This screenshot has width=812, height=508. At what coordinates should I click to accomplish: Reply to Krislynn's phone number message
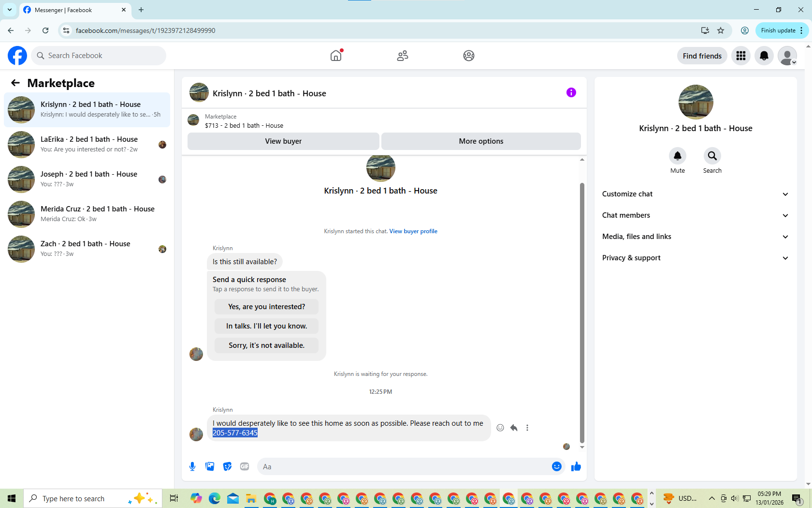(514, 428)
